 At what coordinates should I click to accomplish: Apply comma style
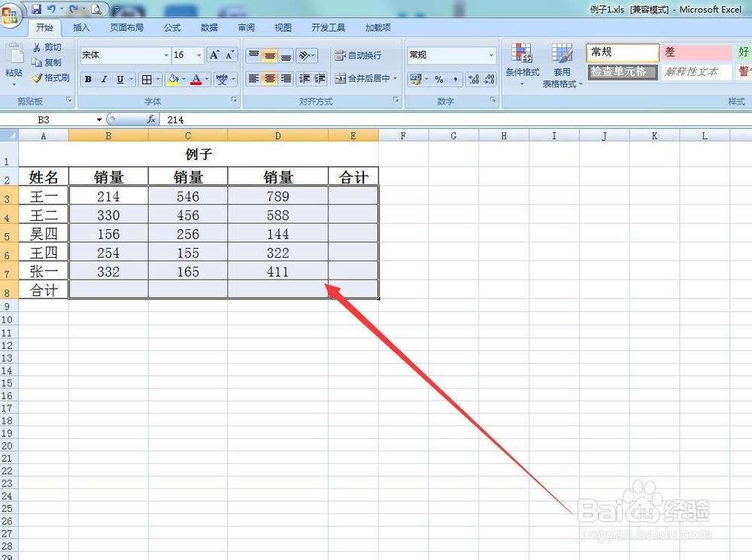click(455, 79)
